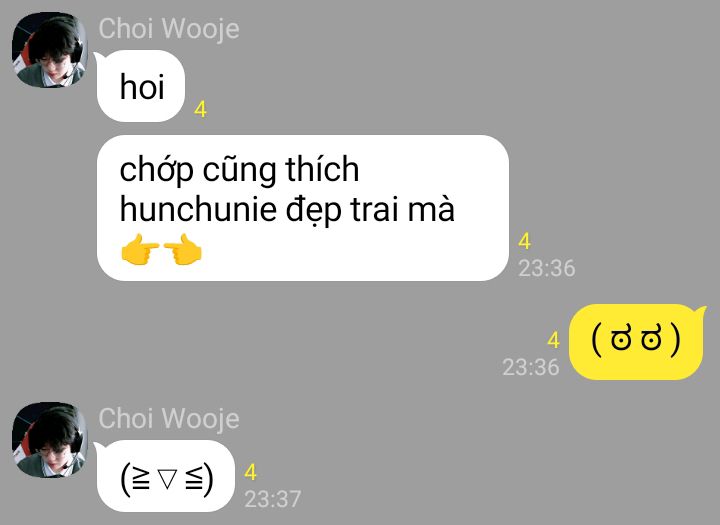Open the top Choi Wooje profile picture
Image resolution: width=720 pixels, height=525 pixels.
tap(50, 50)
